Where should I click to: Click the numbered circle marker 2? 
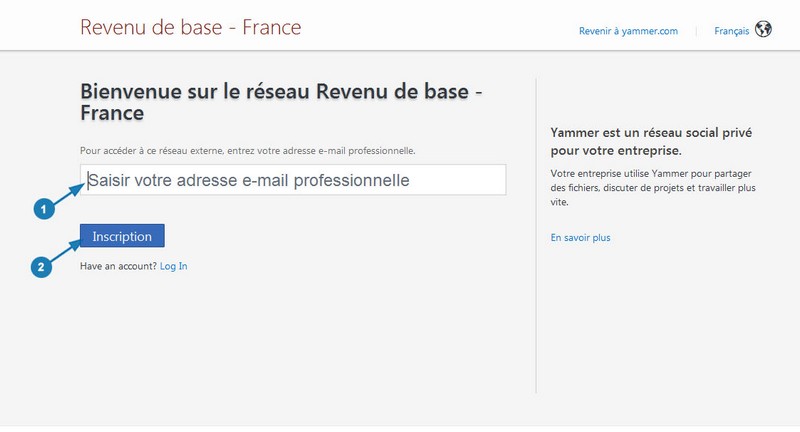tap(41, 267)
